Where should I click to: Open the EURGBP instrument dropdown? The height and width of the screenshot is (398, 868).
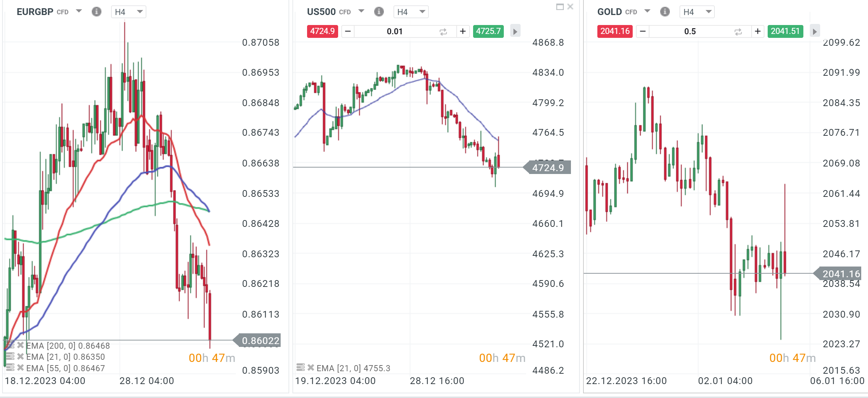click(x=79, y=11)
